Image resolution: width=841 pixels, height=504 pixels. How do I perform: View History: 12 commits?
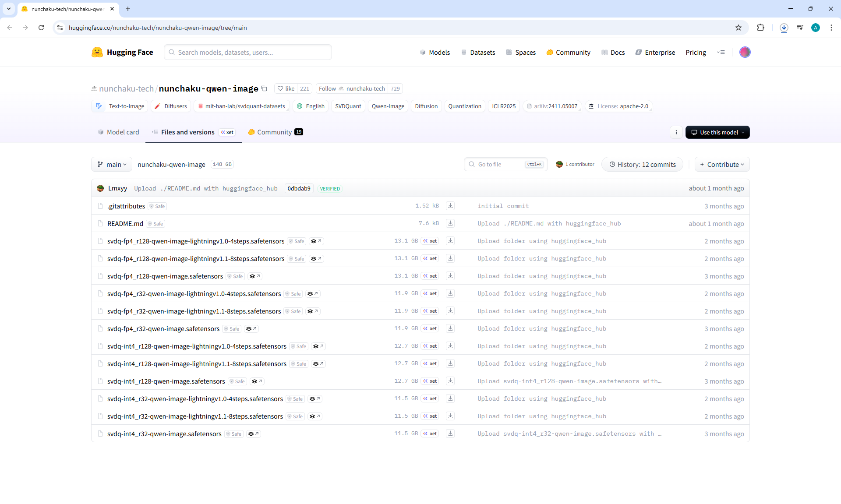coord(642,164)
